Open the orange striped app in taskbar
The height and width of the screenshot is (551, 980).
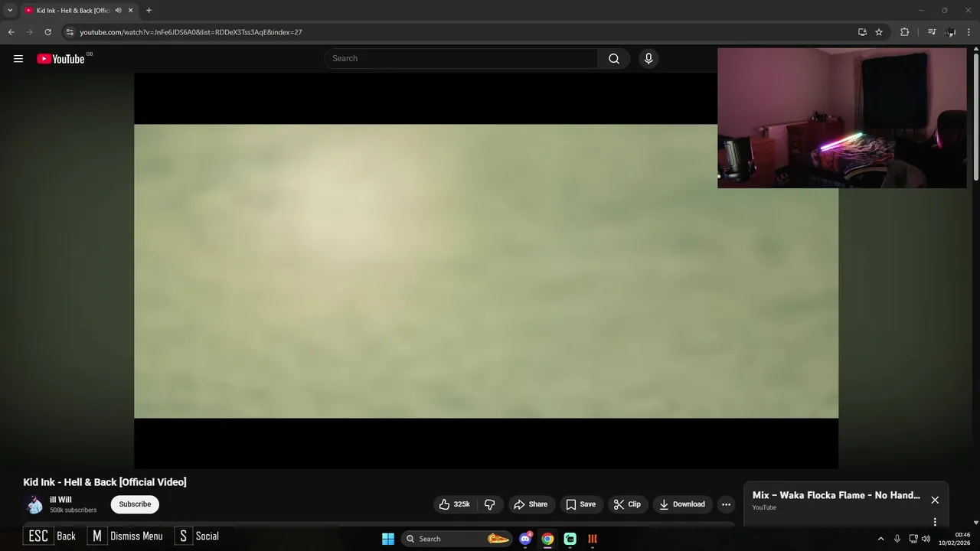coord(592,539)
